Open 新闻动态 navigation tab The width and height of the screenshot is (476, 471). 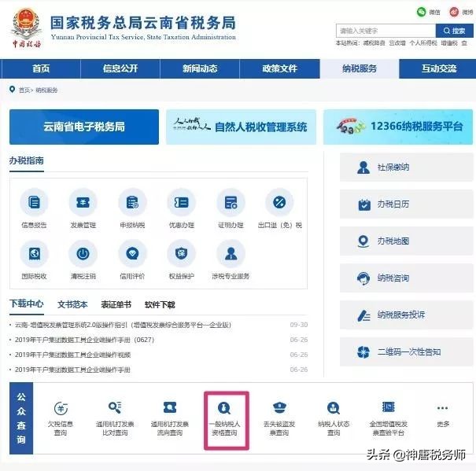tap(200, 68)
